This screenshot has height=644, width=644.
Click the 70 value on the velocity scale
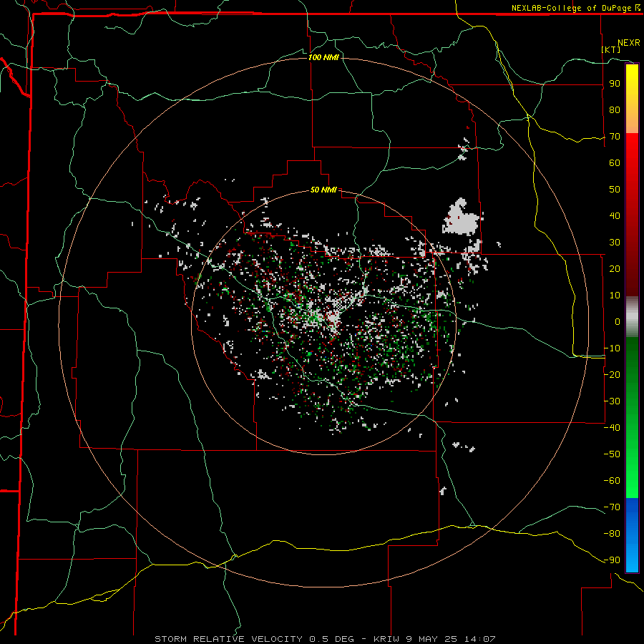point(615,137)
